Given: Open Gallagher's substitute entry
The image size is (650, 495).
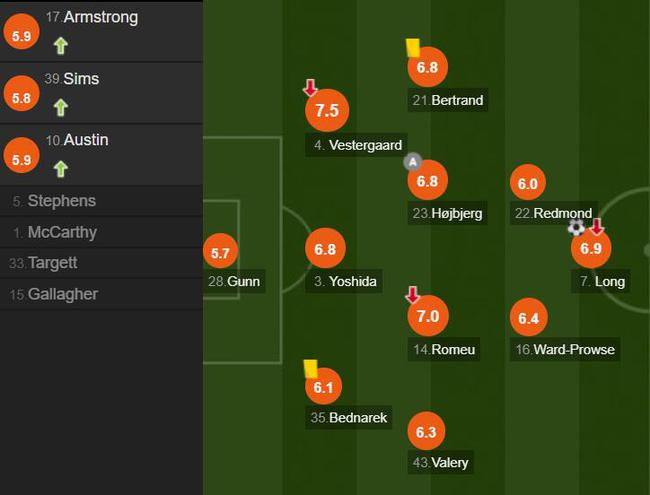Looking at the screenshot, I should 62,294.
